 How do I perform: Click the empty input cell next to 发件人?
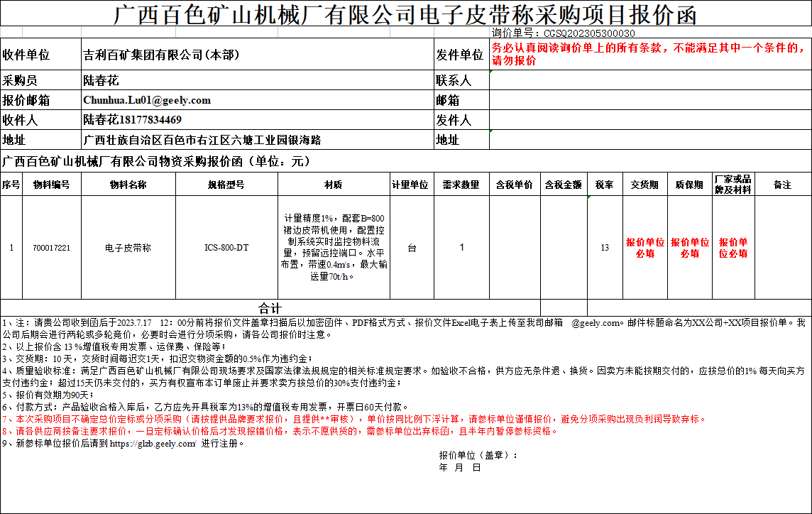tap(650, 120)
